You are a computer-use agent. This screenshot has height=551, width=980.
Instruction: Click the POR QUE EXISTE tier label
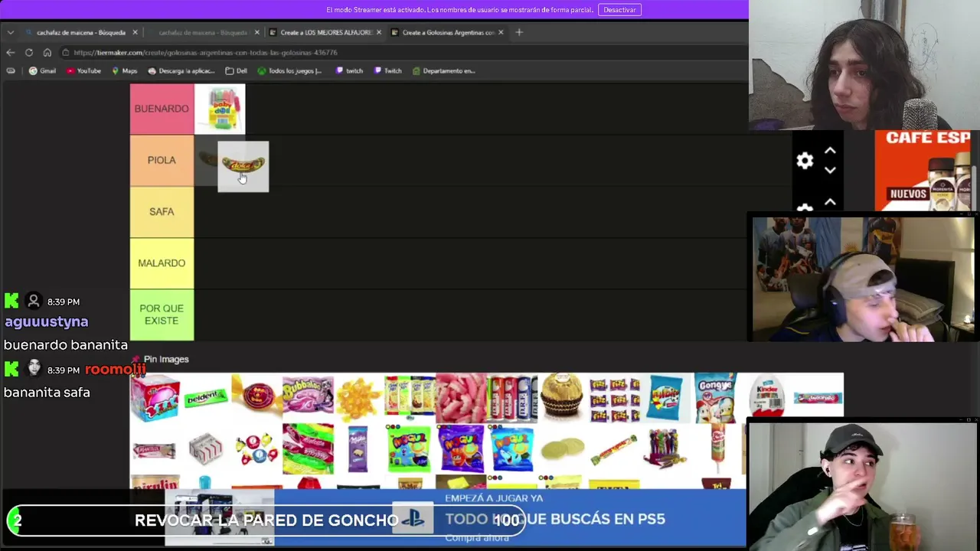pos(162,315)
